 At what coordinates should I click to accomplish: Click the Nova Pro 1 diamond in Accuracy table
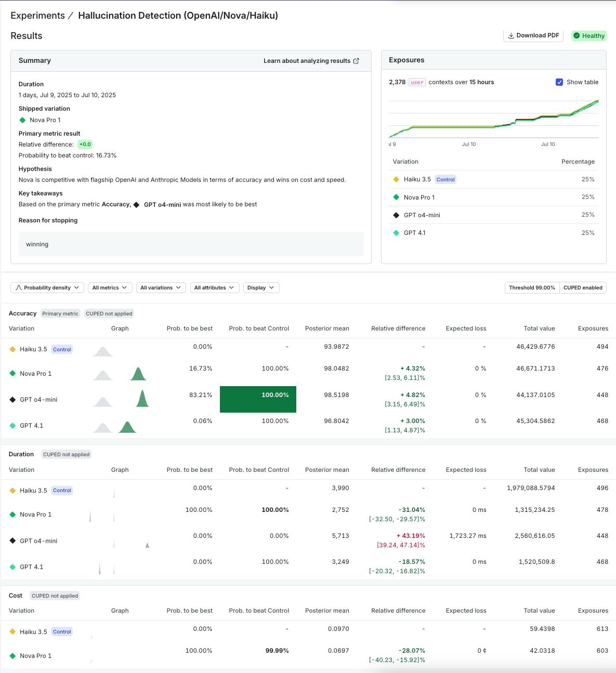pyautogui.click(x=12, y=373)
